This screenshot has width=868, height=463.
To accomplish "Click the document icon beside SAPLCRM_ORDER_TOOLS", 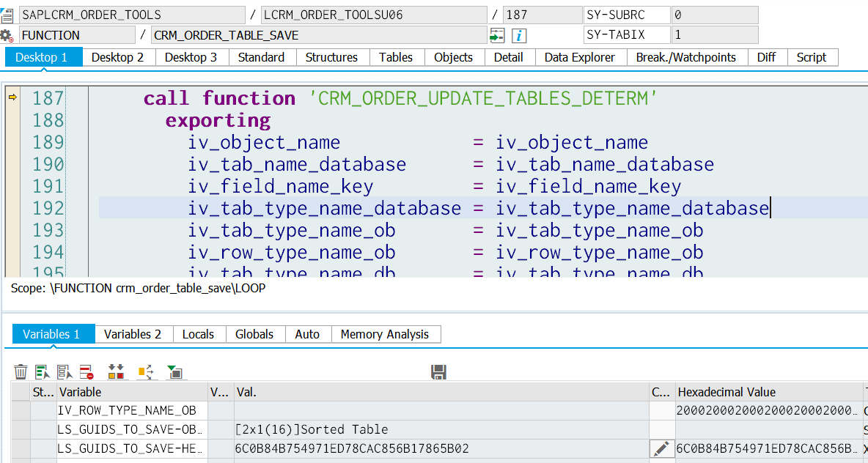I will (x=7, y=15).
